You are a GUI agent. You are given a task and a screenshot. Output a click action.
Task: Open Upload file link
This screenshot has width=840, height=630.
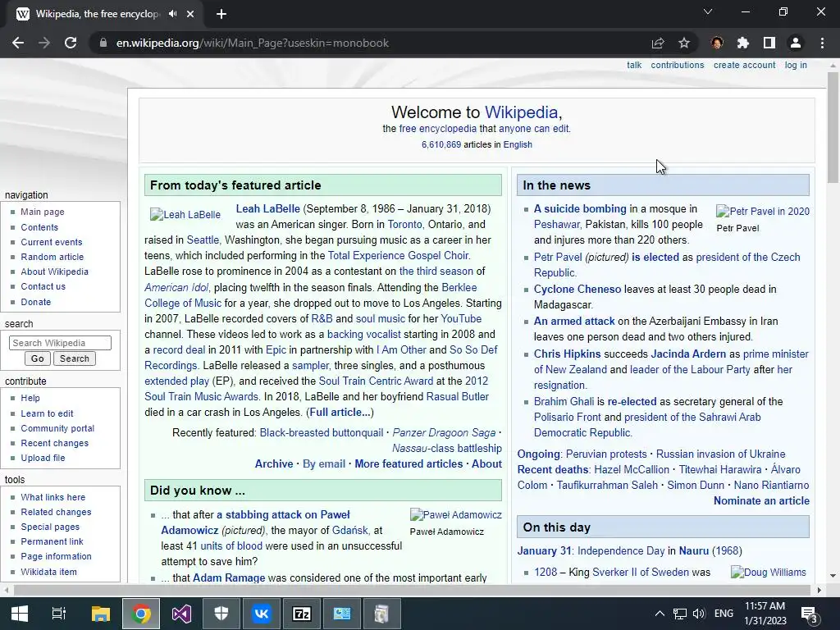pyautogui.click(x=43, y=458)
